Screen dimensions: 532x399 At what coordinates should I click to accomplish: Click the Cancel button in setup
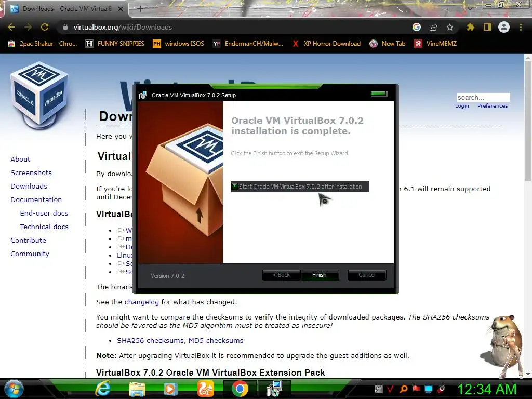click(x=367, y=275)
